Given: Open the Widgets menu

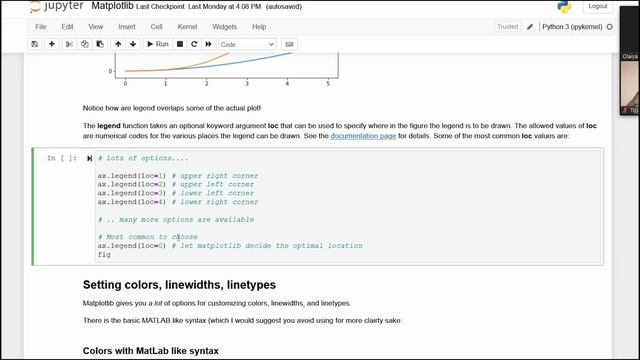Looking at the screenshot, I should click(224, 27).
